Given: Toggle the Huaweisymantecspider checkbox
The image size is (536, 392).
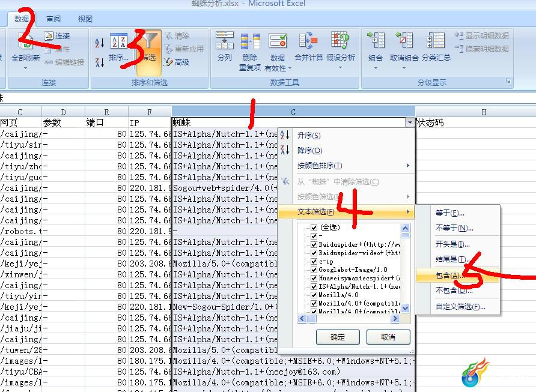Looking at the screenshot, I should (x=314, y=279).
